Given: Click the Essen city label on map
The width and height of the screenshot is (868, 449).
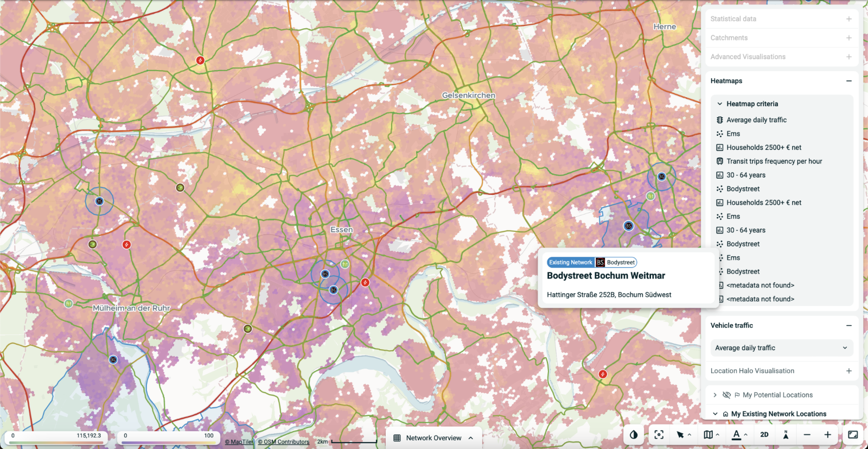Looking at the screenshot, I should pos(342,230).
